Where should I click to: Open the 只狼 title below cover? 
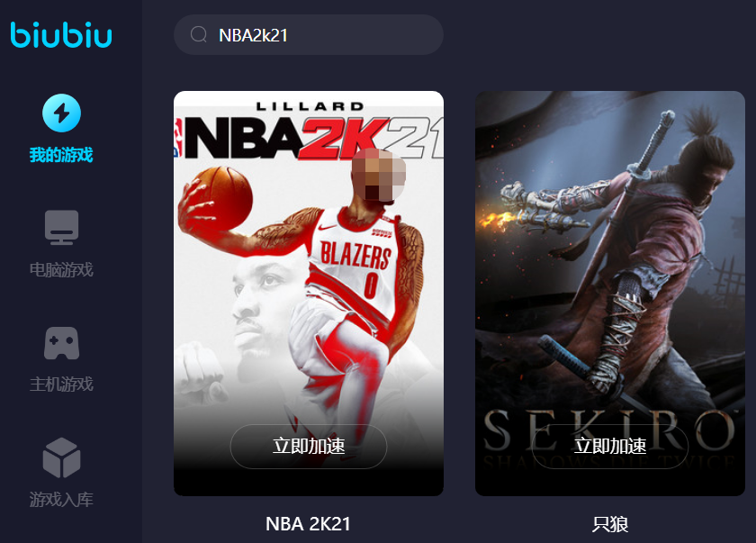610,524
